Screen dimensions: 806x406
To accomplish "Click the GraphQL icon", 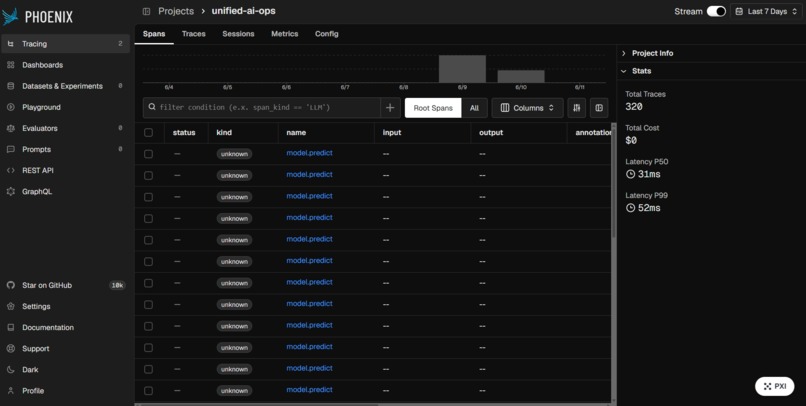I will pos(11,191).
